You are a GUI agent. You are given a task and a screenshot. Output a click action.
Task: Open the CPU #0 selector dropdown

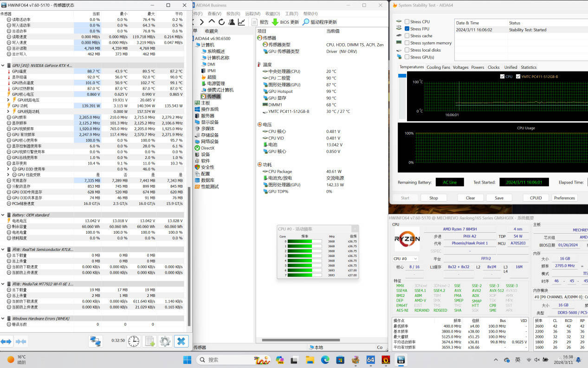(405, 259)
